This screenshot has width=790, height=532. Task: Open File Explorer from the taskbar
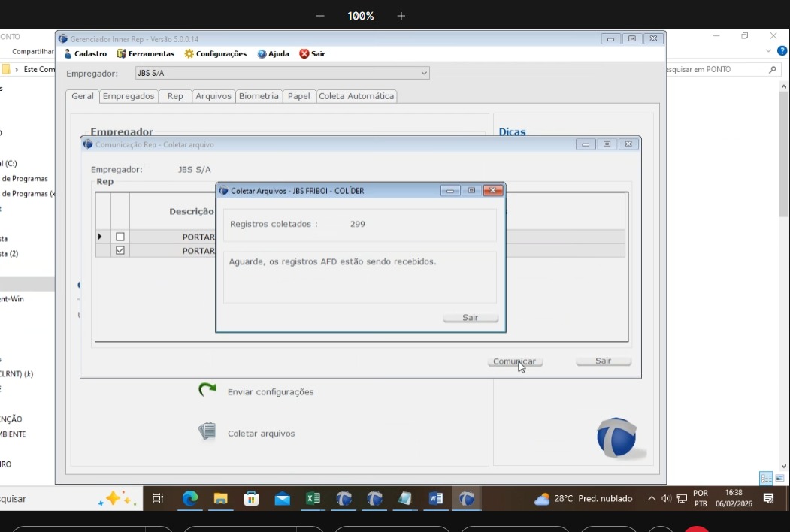221,498
